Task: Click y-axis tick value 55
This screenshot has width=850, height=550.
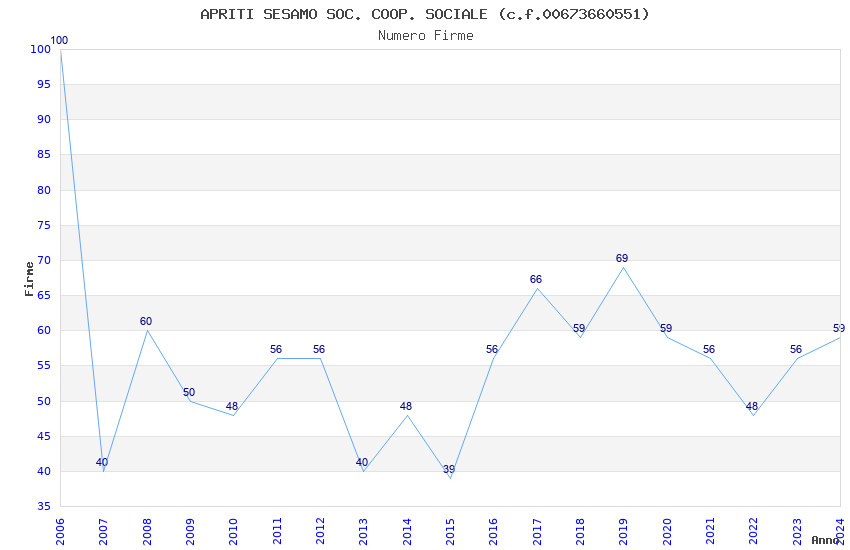Action: coord(44,366)
